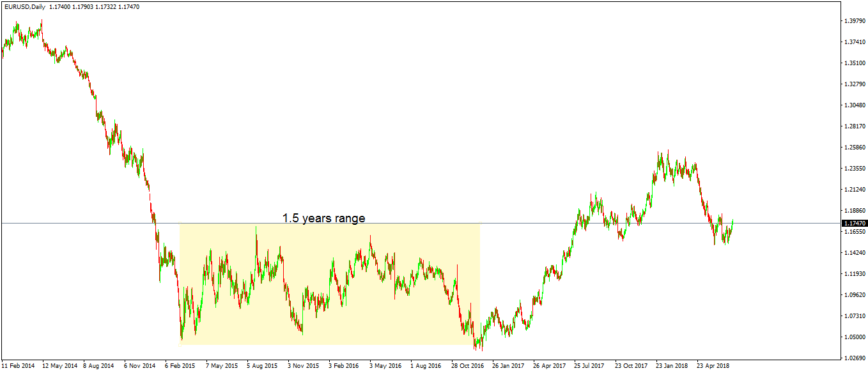Click the 5 Aug 2015 date label
The width and height of the screenshot is (868, 373).
262,367
